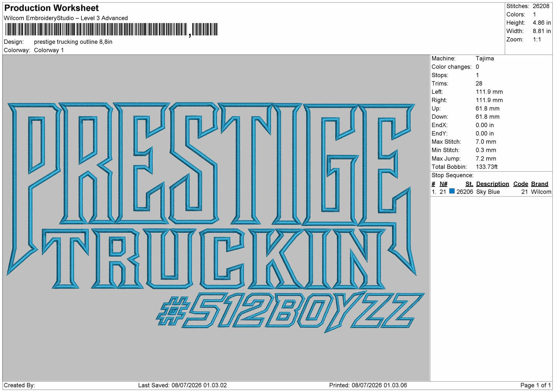Click the Zoom value 1:1
The image size is (555, 392).
pyautogui.click(x=537, y=40)
